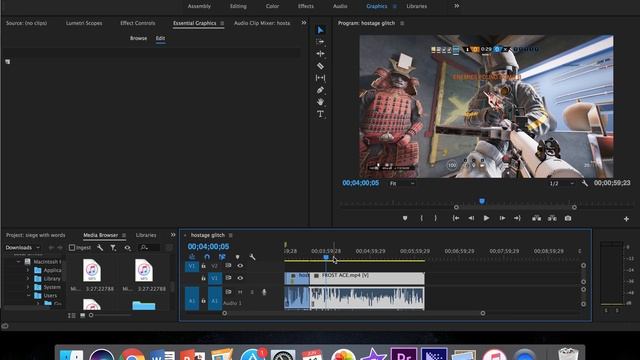Export frame with camera icon
Viewport: 640px width, 360px height.
pyautogui.click(x=568, y=218)
